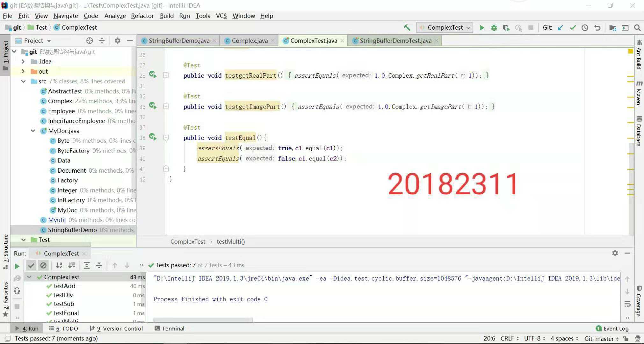Switch to the StringBufferDemo.java tab
Image resolution: width=644 pixels, height=344 pixels.
click(x=179, y=41)
